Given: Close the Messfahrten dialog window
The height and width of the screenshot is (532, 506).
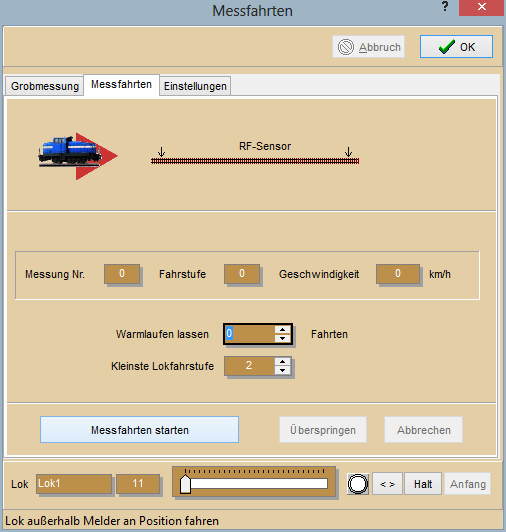Looking at the screenshot, I should tap(481, 7).
